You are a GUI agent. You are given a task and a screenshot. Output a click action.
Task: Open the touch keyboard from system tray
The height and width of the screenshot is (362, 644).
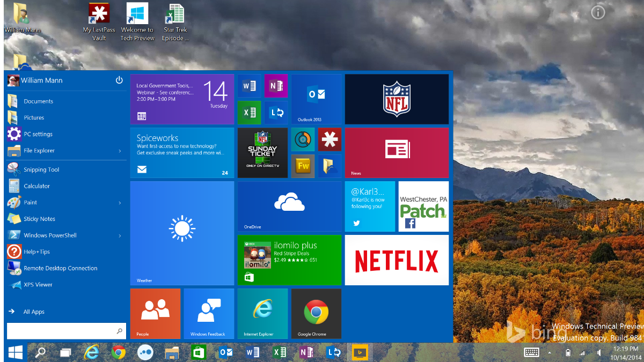532,352
